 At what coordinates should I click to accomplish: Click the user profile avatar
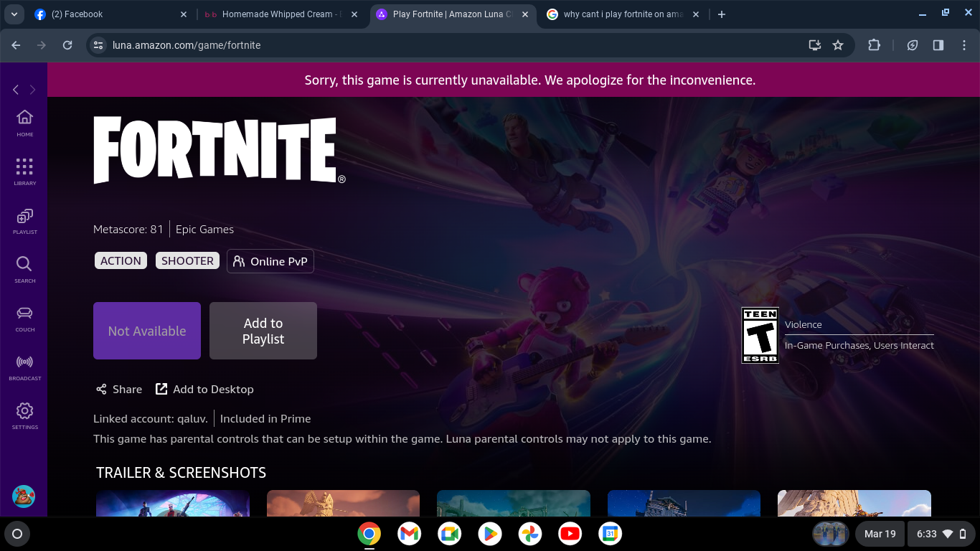pyautogui.click(x=24, y=496)
